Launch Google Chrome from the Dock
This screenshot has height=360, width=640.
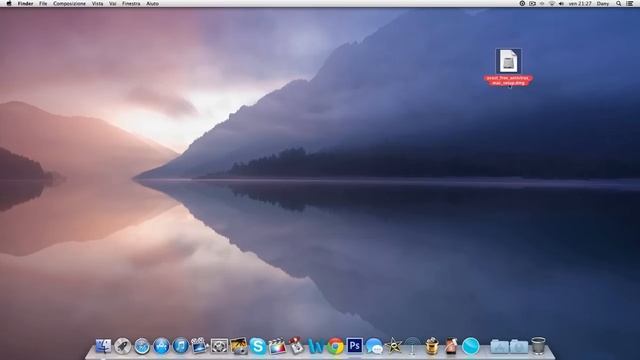click(335, 346)
